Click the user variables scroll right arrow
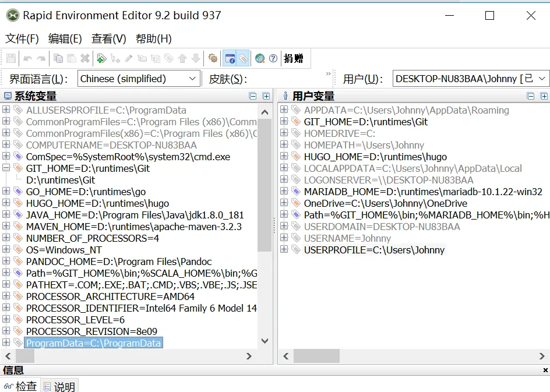 pyautogui.click(x=542, y=356)
